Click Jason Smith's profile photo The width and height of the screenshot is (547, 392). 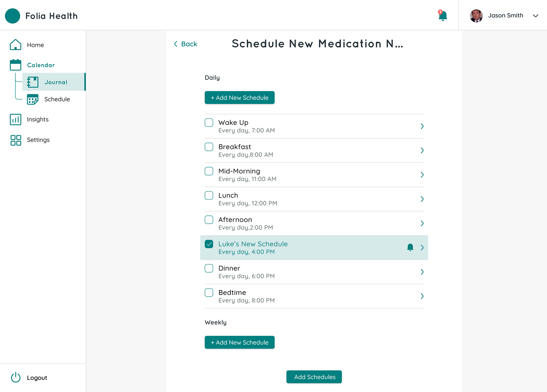[x=476, y=16]
